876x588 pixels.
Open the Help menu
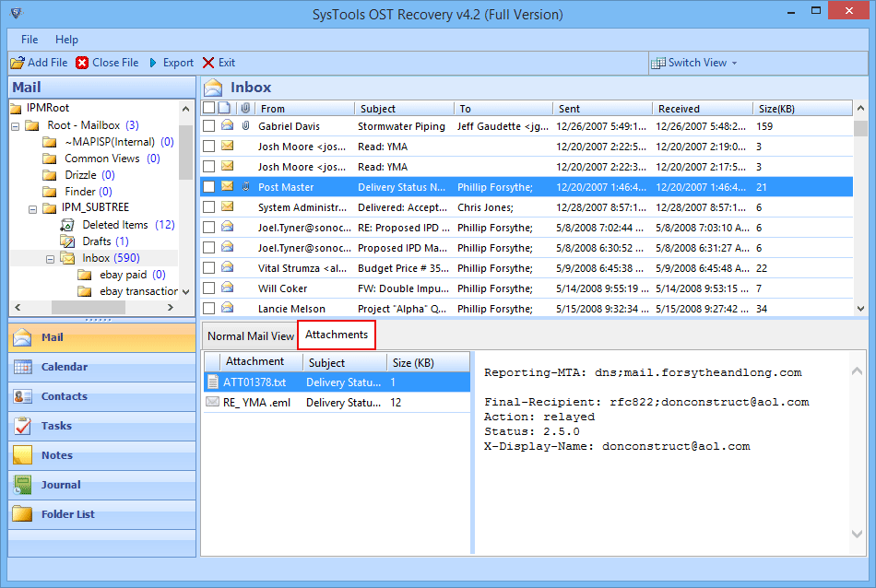click(x=66, y=40)
